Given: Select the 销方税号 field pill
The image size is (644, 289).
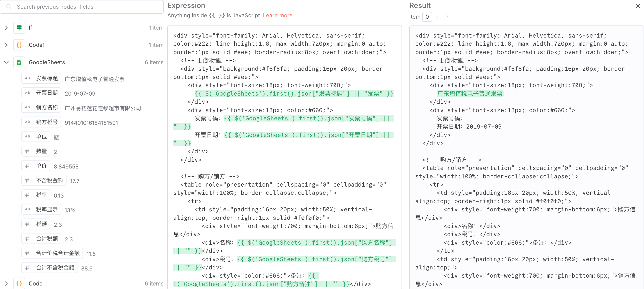Looking at the screenshot, I should 41,122.
